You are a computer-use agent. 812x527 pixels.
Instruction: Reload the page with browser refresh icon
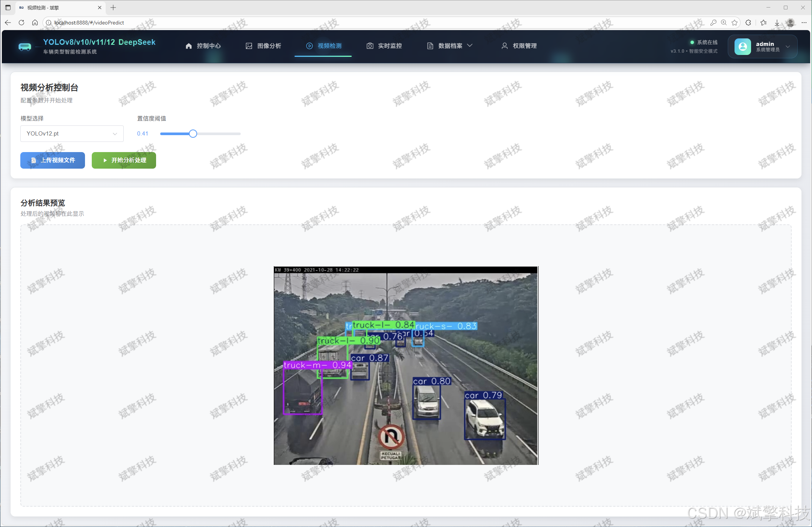[x=21, y=23]
